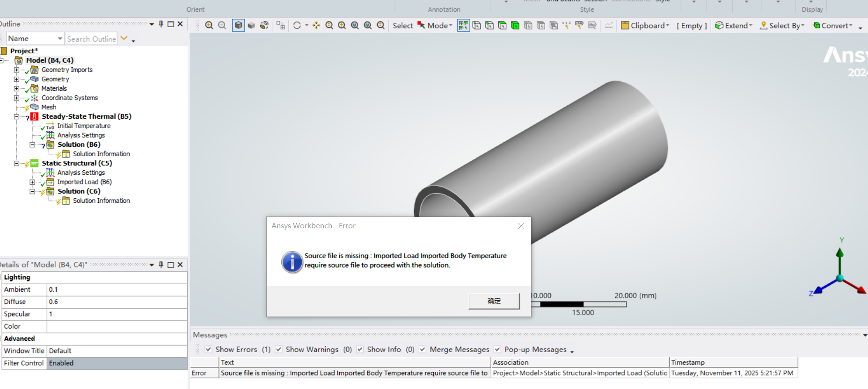Toggle the Show Info checkbox
868x389 pixels.
click(360, 349)
